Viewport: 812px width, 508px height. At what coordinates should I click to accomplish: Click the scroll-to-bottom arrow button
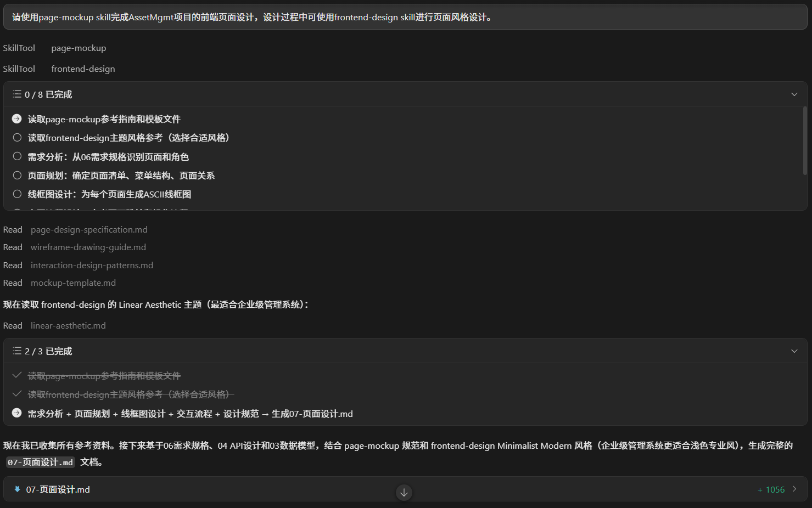click(x=404, y=493)
